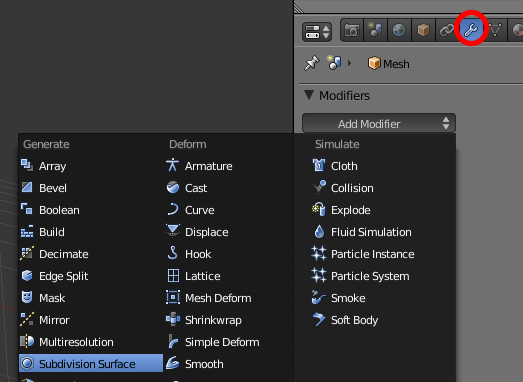Add a Particle System modifier
523x382 pixels.
click(383, 276)
